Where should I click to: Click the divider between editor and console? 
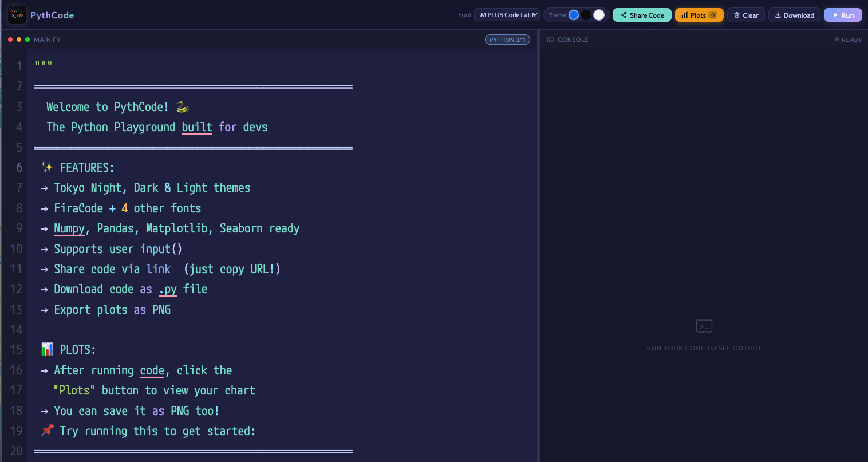pos(538,246)
